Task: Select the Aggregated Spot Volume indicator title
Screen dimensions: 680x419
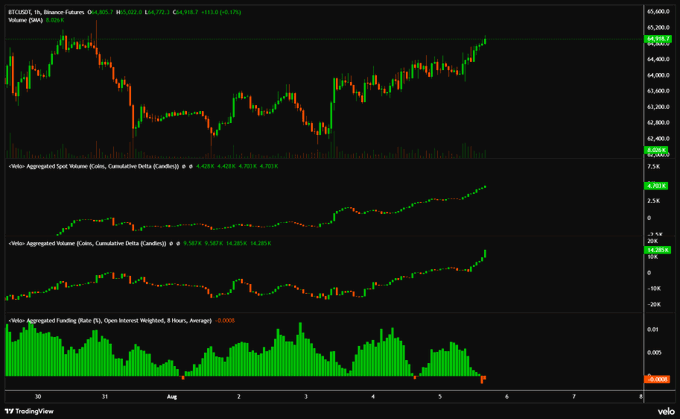Action: [94, 166]
